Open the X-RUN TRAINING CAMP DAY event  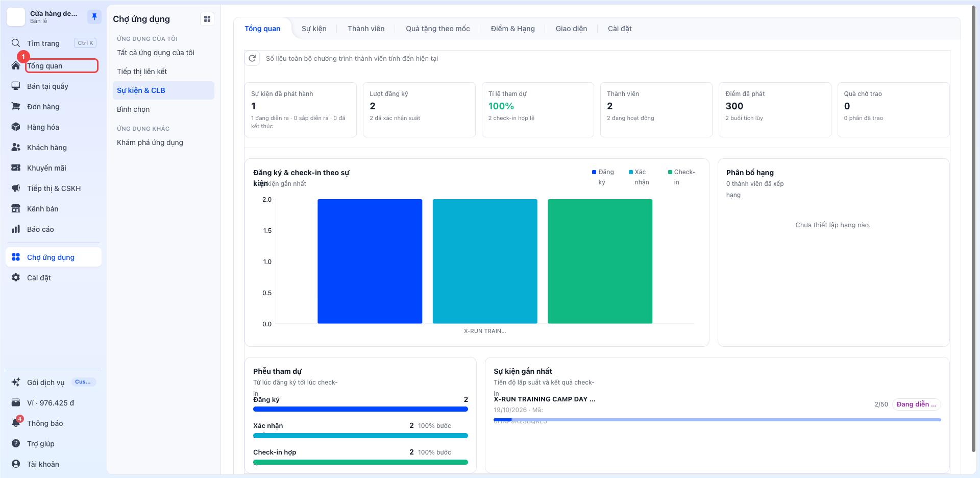tap(544, 399)
